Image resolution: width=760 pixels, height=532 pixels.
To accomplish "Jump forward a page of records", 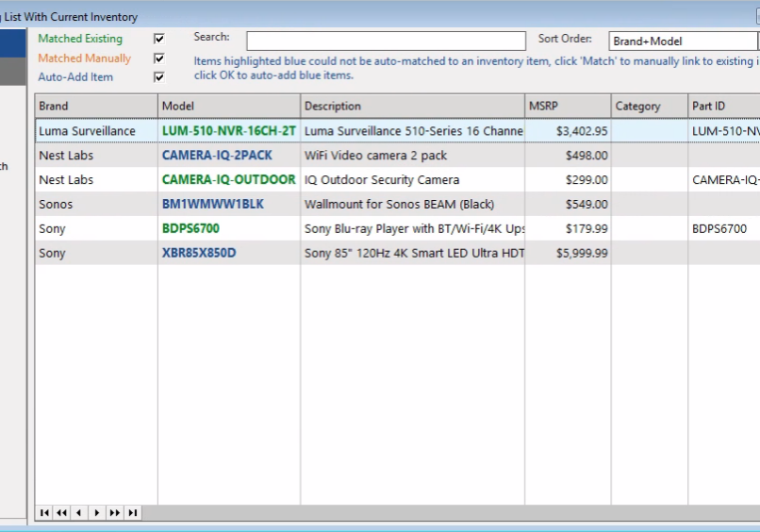I will click(x=115, y=512).
